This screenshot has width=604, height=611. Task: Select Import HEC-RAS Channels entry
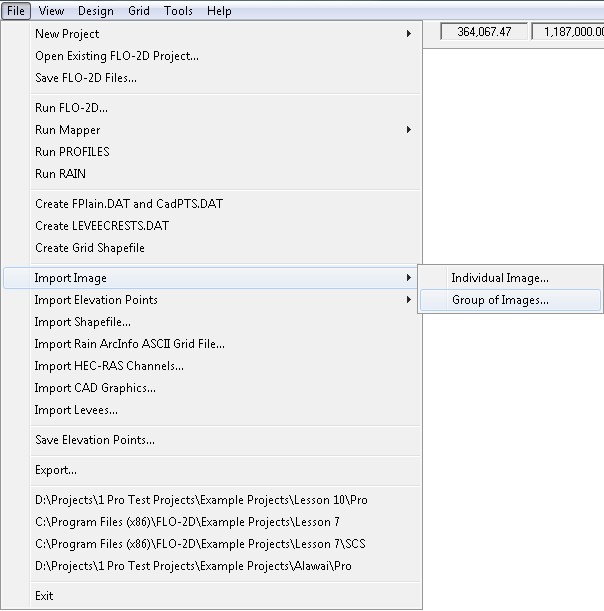coord(109,366)
